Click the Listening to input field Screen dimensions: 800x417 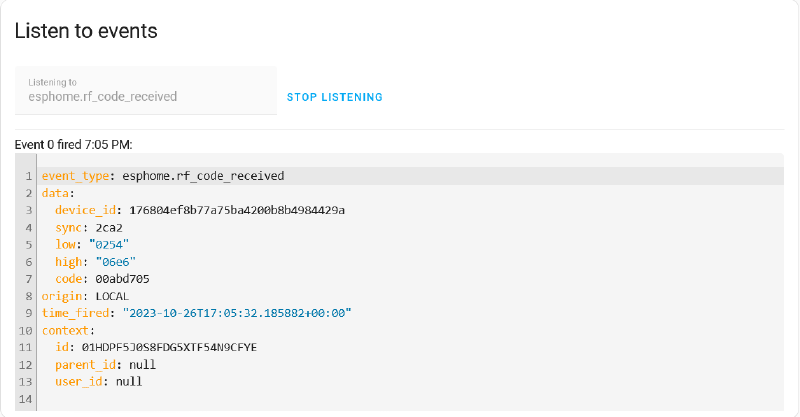[146, 90]
